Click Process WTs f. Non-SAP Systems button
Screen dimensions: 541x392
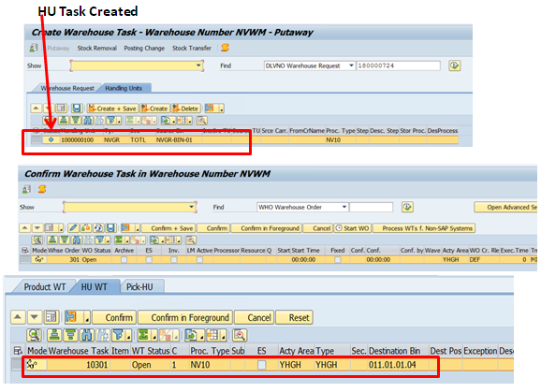tap(424, 228)
